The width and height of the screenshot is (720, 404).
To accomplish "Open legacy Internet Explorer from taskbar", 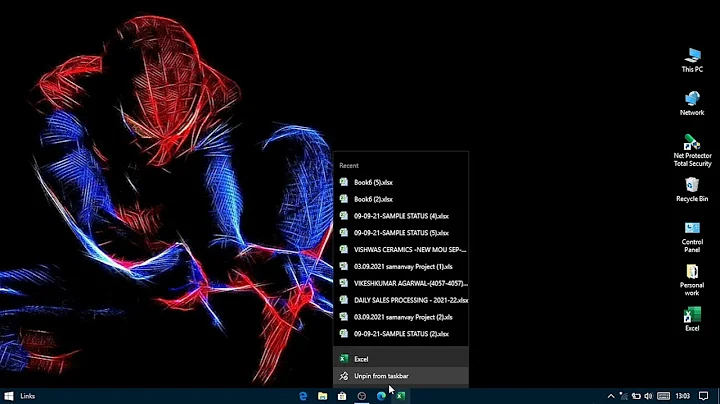I will click(303, 396).
